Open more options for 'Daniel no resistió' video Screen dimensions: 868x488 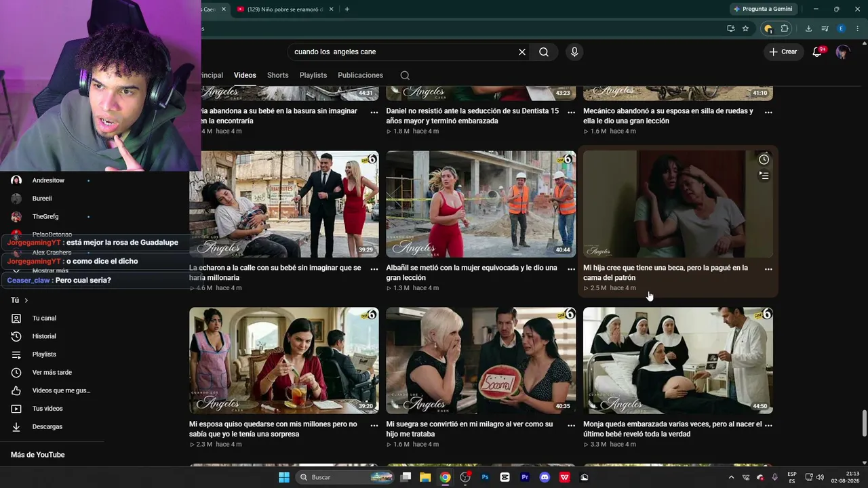coord(571,113)
